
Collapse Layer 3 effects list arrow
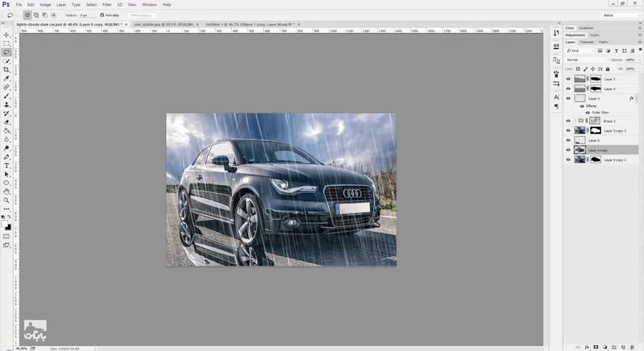[x=636, y=99]
